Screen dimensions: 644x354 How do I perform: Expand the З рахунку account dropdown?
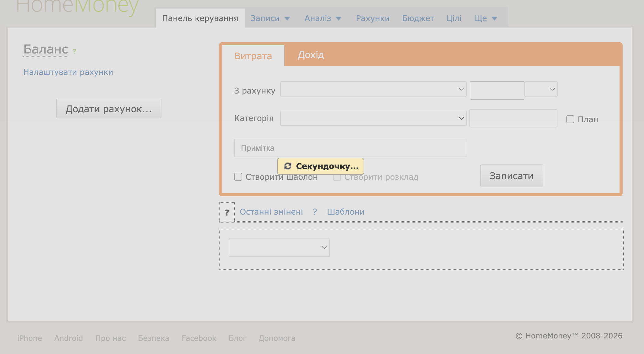coord(373,89)
